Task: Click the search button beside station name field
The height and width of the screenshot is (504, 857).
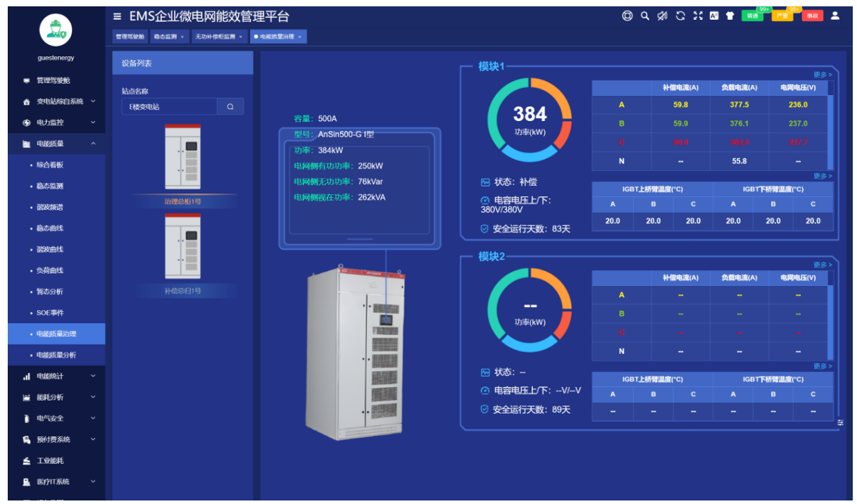Action: click(x=230, y=107)
